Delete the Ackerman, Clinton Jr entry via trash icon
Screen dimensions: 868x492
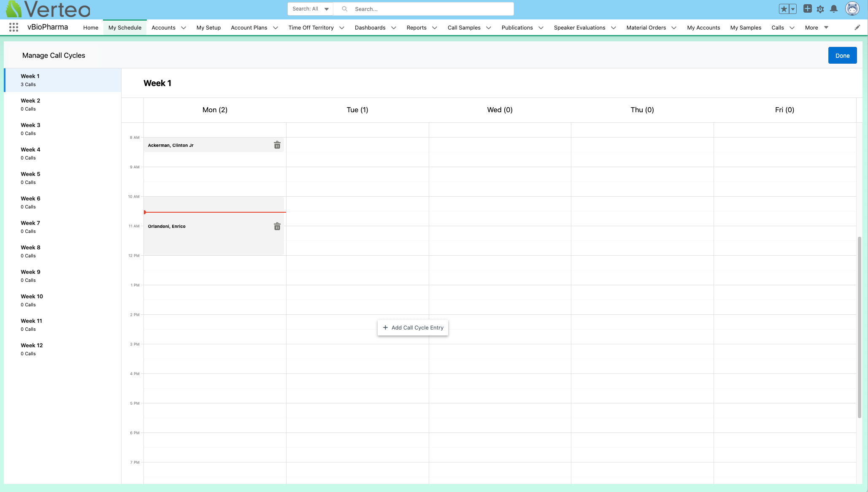pos(277,145)
